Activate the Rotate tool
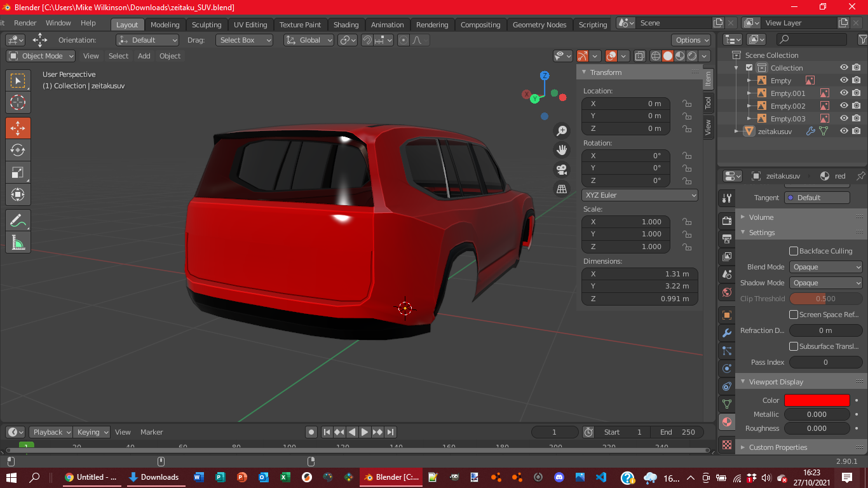This screenshot has height=488, width=868. coord(18,151)
